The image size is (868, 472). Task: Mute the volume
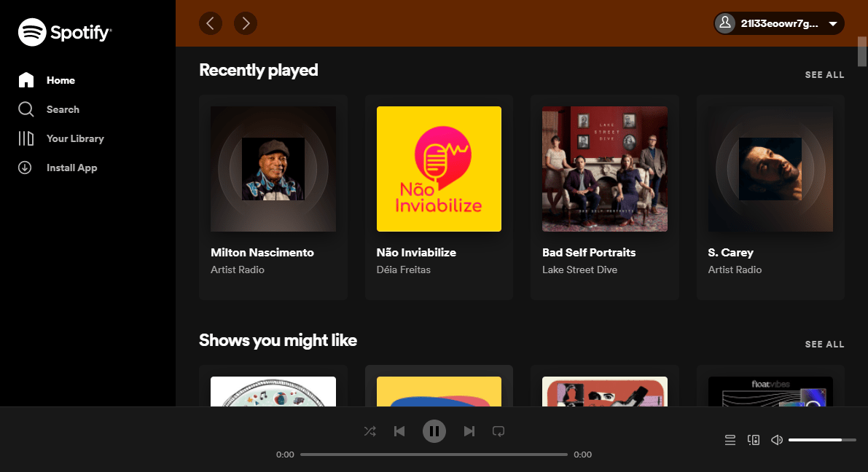pos(777,440)
